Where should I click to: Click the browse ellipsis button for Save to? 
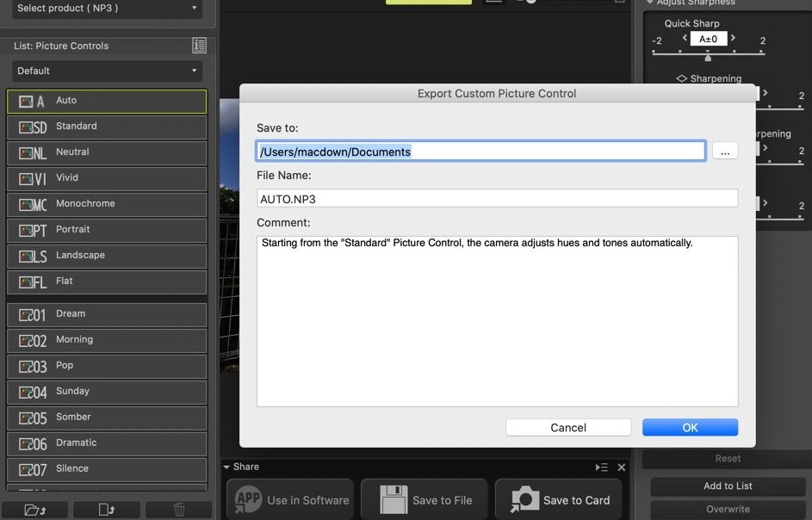(x=724, y=152)
